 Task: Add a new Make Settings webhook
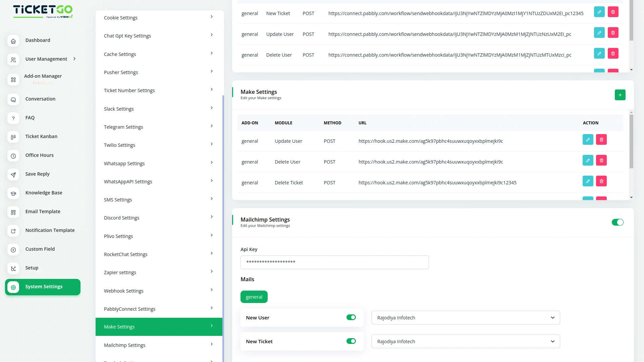coord(620,95)
